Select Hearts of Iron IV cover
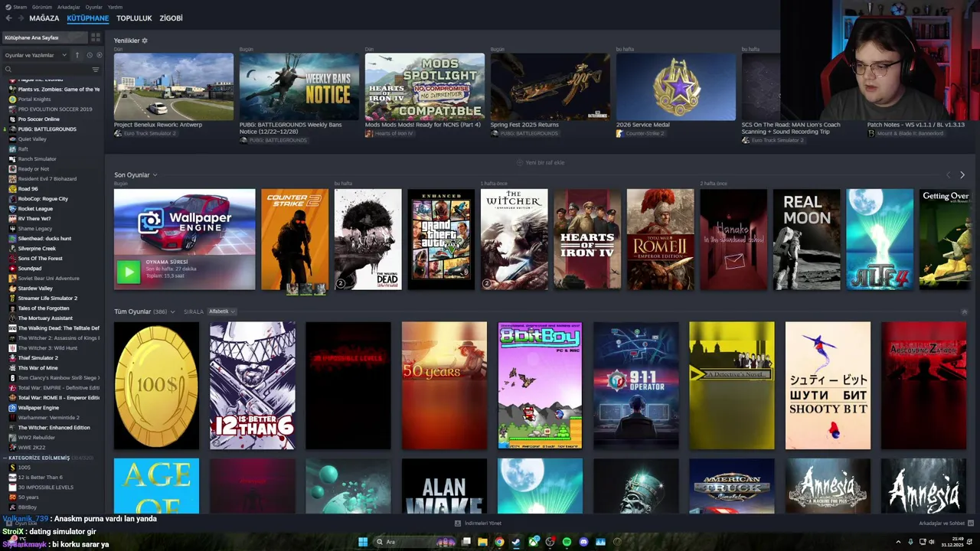 (587, 240)
